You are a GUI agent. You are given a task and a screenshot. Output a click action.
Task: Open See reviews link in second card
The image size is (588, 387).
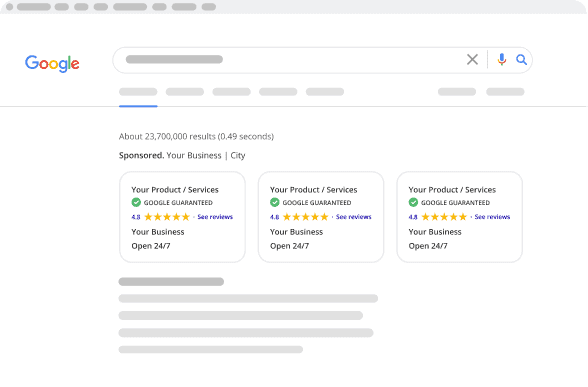point(354,217)
